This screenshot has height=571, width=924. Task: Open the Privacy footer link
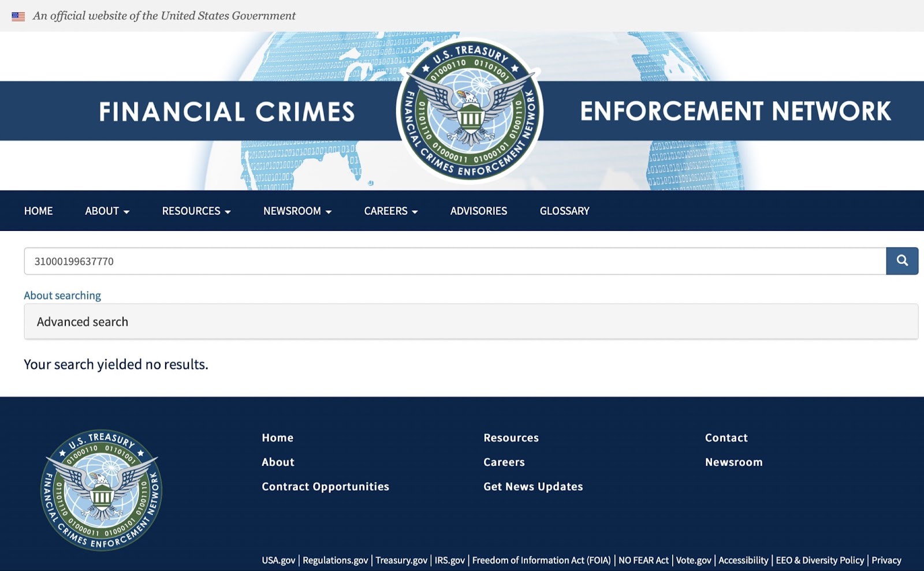coord(886,560)
